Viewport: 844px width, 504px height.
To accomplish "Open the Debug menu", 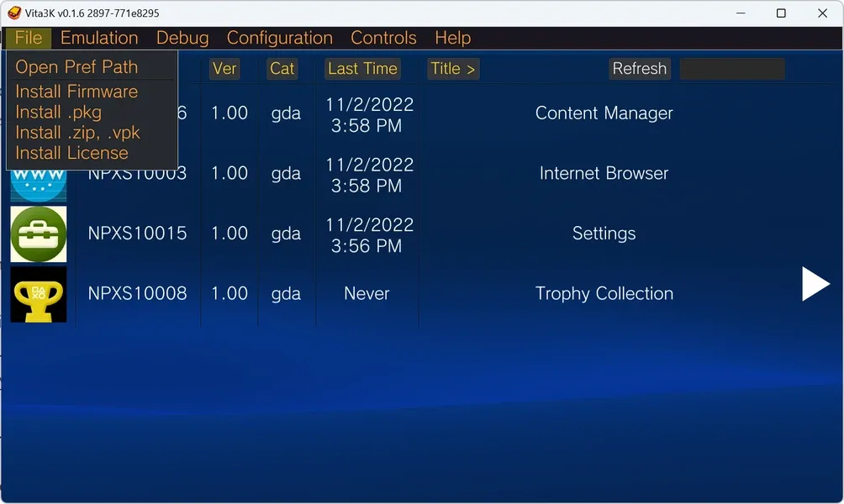I will [182, 38].
